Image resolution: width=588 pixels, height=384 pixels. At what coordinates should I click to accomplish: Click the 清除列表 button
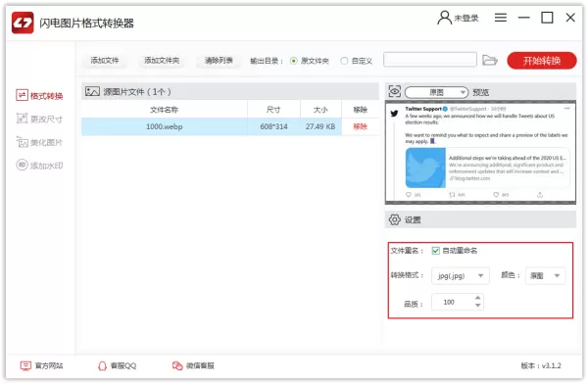pyautogui.click(x=219, y=60)
